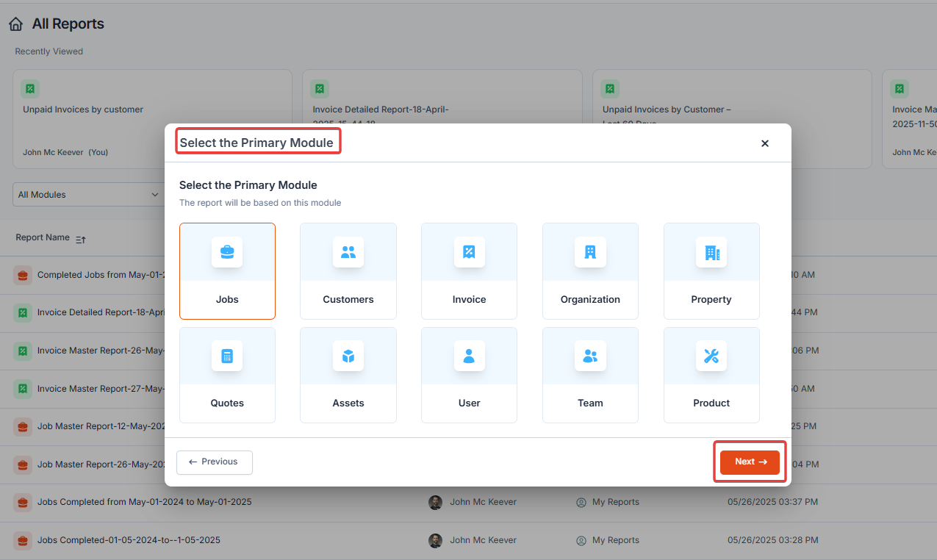Sort by the Report Name sort icon
Screen dimensions: 937x560
click(x=81, y=238)
